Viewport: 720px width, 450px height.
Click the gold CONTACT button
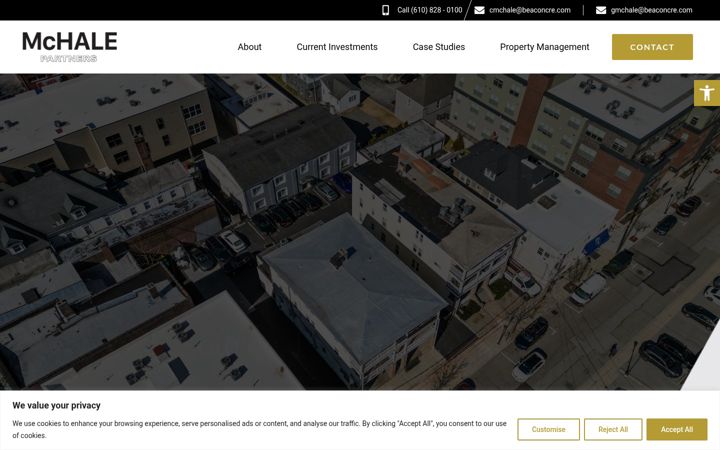coord(652,47)
